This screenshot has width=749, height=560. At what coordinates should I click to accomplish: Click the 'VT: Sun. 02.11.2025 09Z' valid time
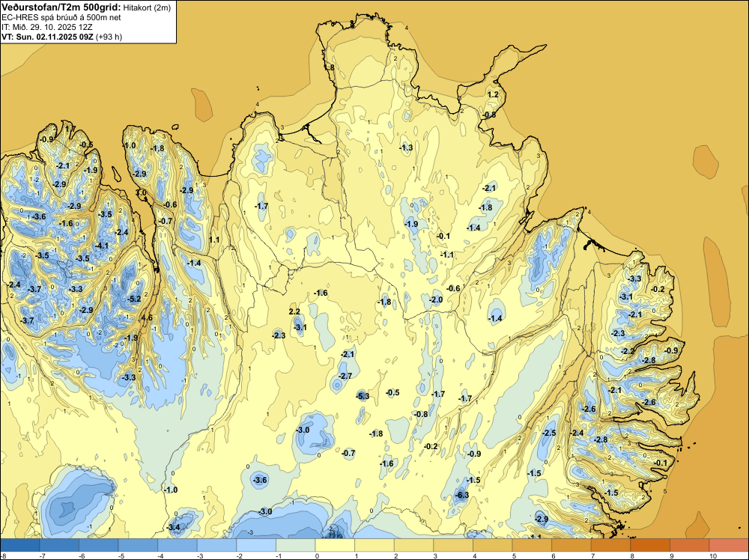tap(47, 36)
